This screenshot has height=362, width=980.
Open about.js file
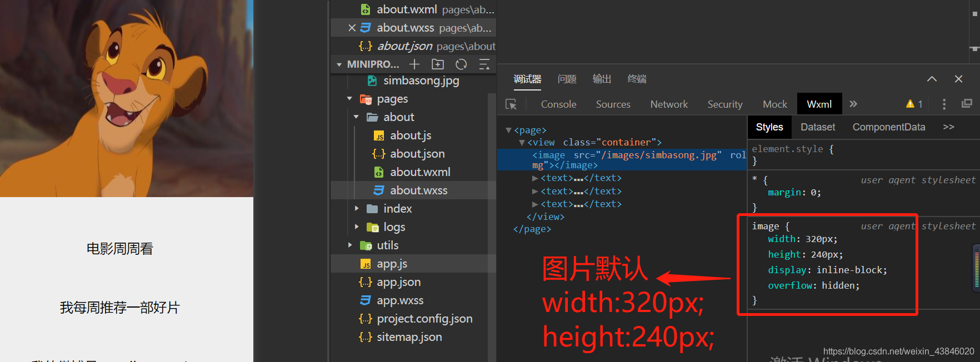[x=411, y=135]
